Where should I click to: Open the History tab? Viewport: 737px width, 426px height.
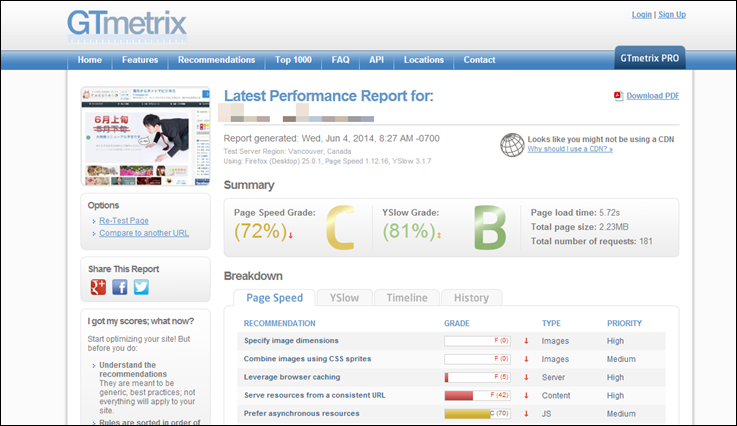471,298
